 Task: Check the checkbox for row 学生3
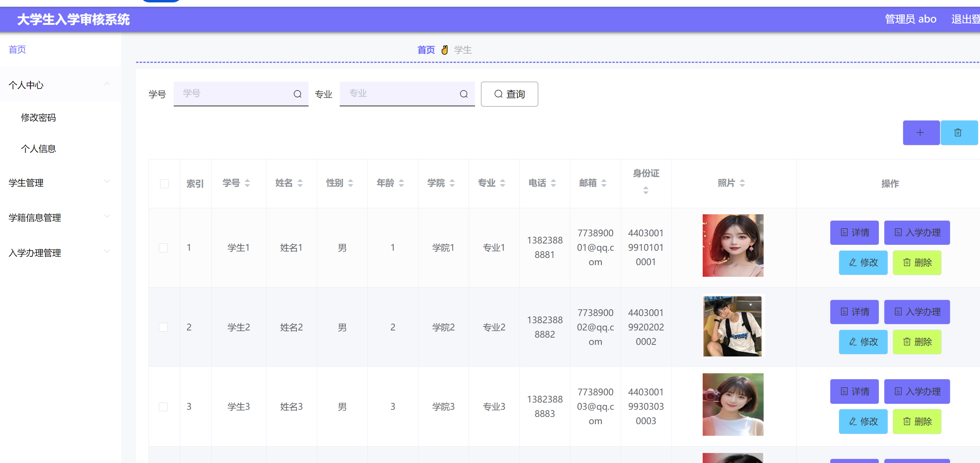coord(163,407)
